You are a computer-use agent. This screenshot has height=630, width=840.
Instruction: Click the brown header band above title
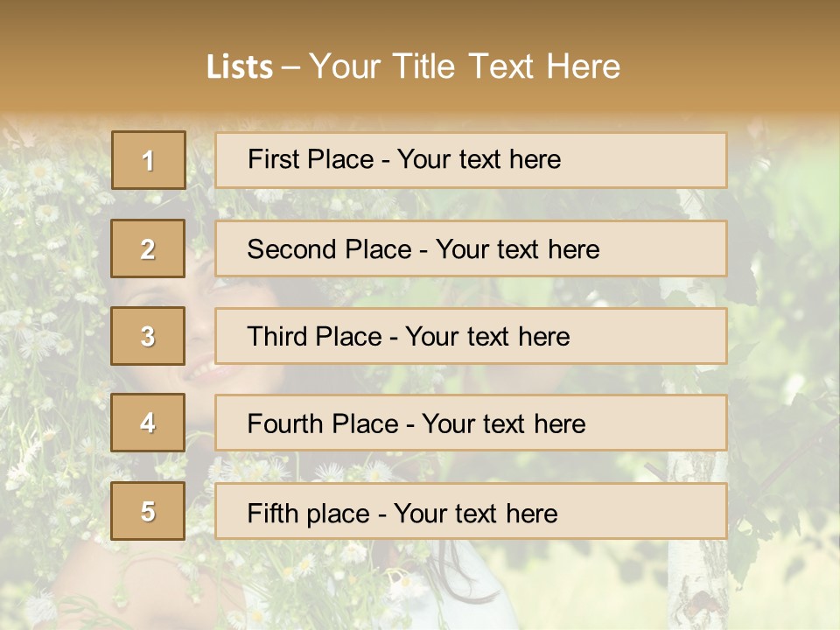[420, 22]
